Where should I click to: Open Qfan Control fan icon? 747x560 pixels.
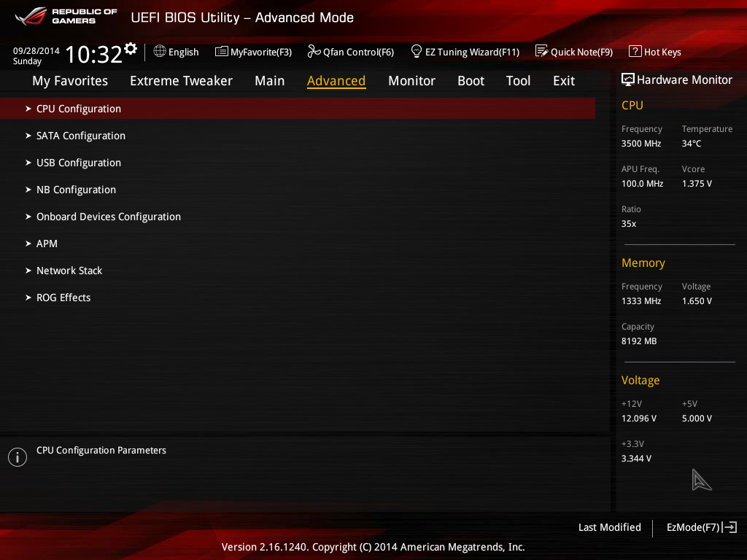point(314,51)
